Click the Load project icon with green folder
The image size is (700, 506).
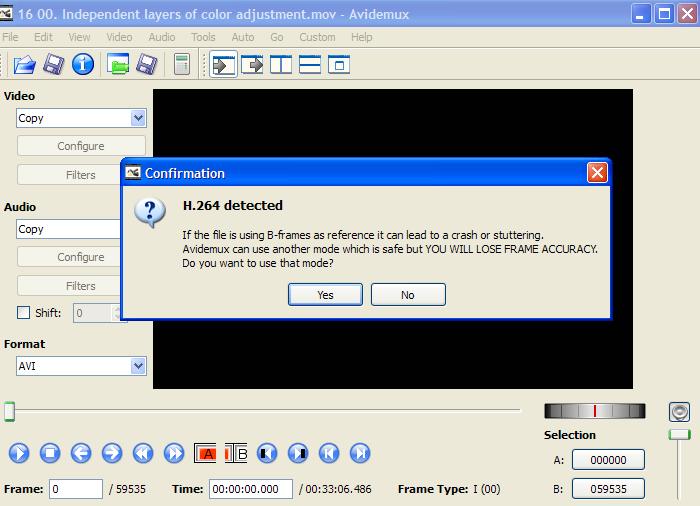coord(118,64)
